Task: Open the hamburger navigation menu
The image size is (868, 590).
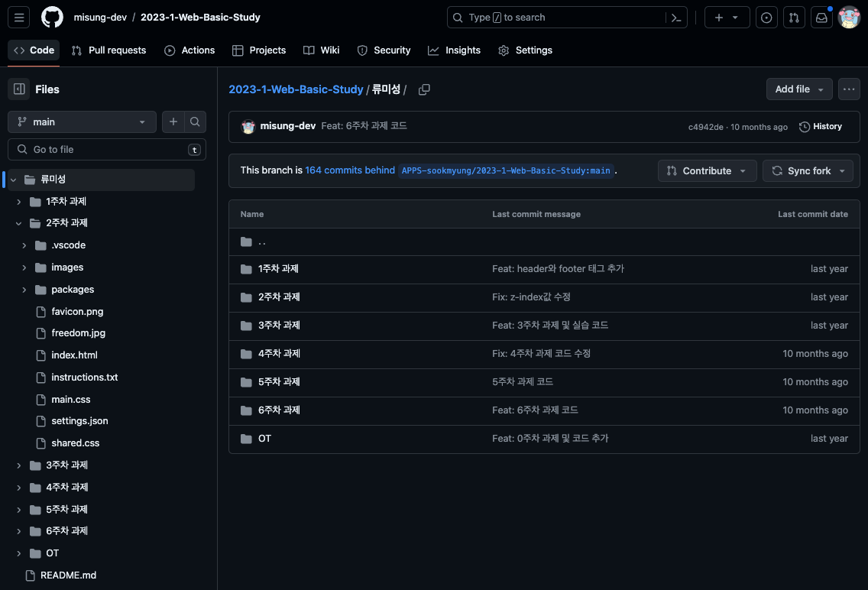Action: click(x=19, y=18)
